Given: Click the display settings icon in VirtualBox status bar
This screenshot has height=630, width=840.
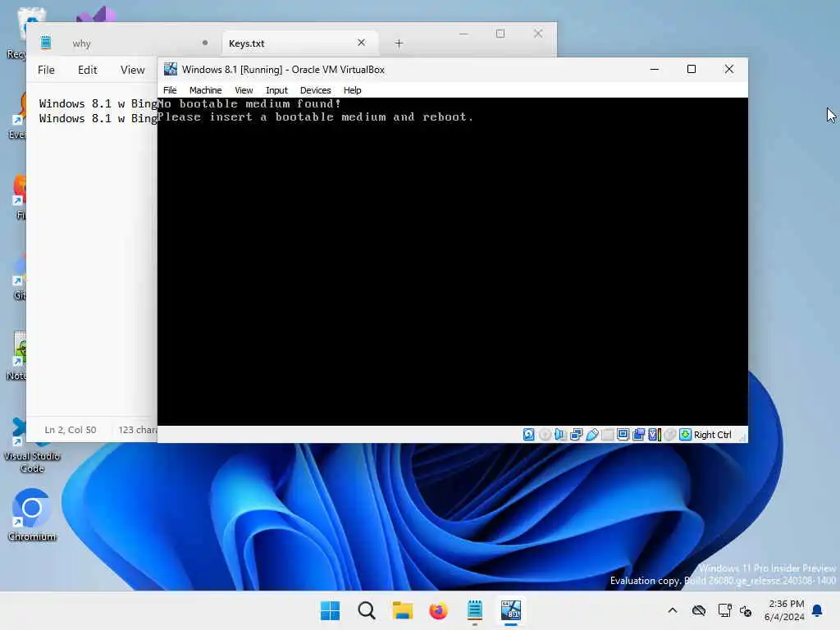Looking at the screenshot, I should coord(623,435).
